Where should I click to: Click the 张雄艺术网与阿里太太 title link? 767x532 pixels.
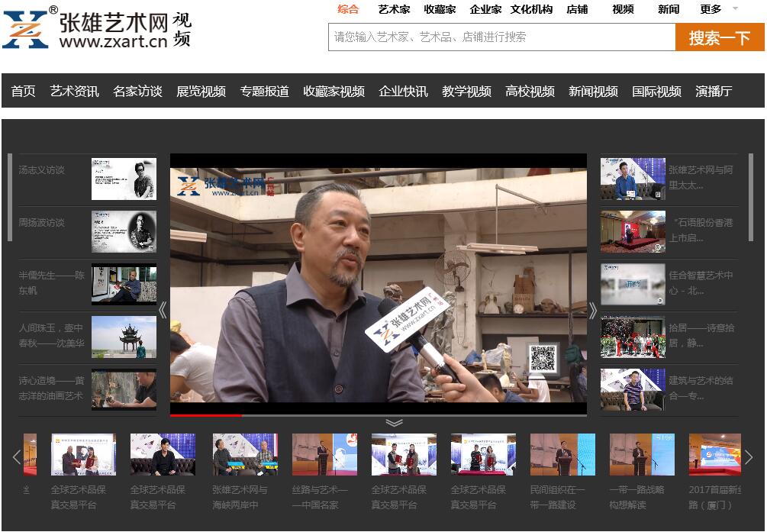point(701,177)
